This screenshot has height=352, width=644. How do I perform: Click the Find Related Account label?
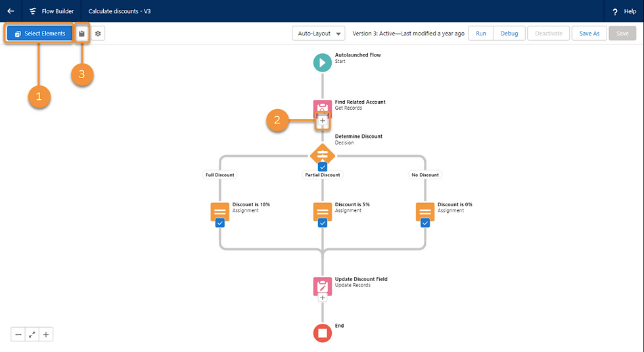pos(360,102)
